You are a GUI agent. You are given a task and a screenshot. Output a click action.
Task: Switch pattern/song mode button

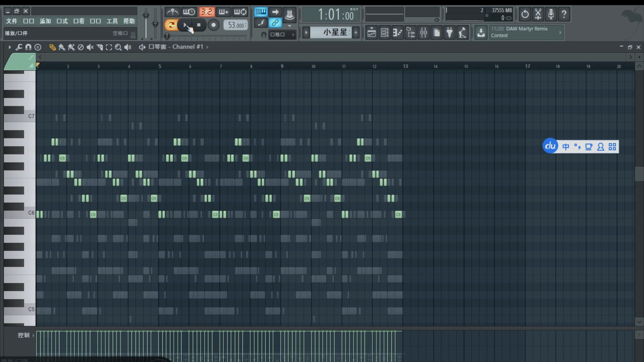[x=171, y=25]
